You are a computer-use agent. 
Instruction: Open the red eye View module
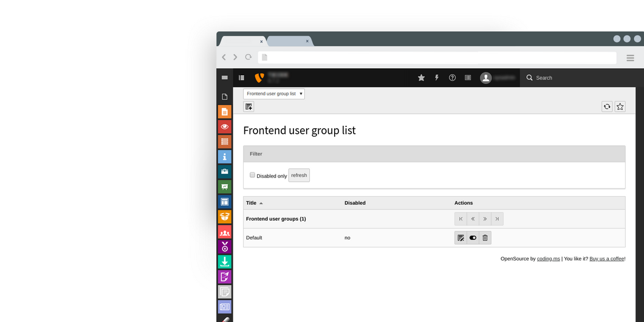point(225,127)
